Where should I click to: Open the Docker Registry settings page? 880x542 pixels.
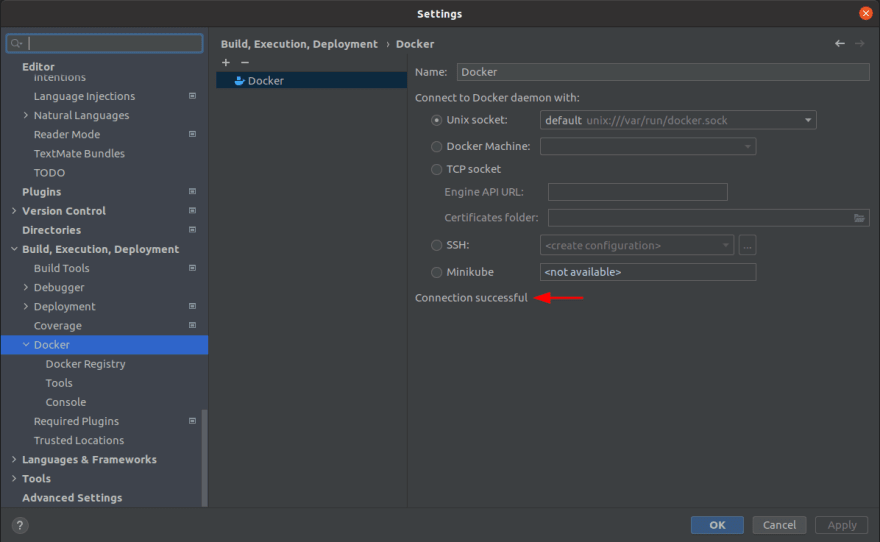[x=85, y=364]
